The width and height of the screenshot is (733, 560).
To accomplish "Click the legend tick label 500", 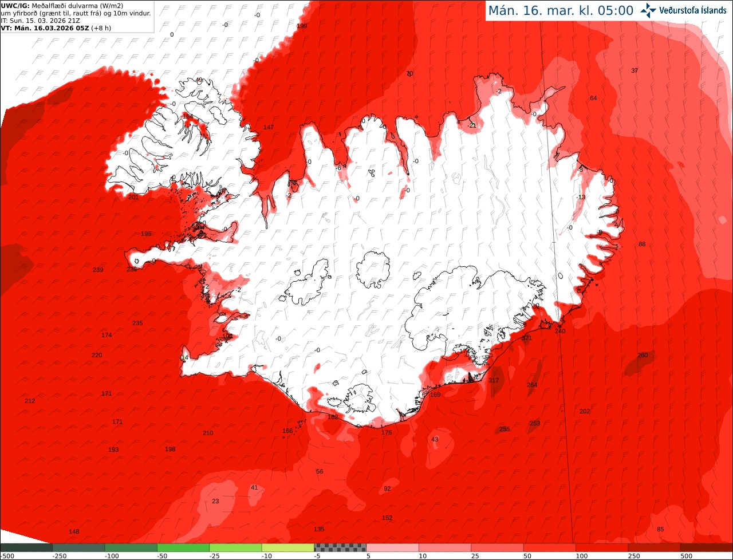I will click(x=687, y=556).
